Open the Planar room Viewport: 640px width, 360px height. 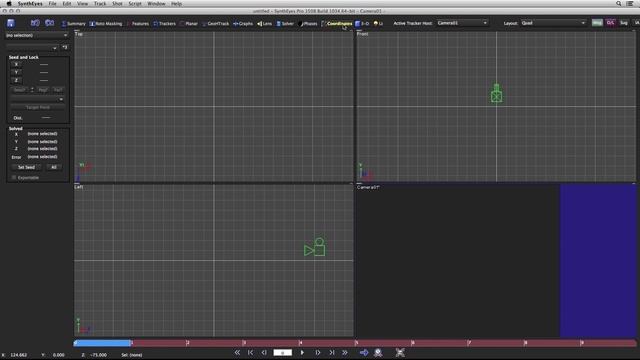click(x=189, y=24)
